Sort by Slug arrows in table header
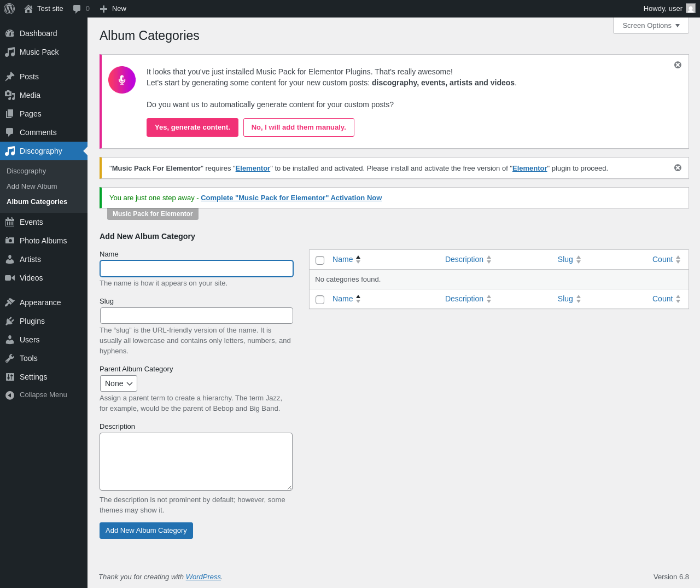The width and height of the screenshot is (700, 588). 579,259
